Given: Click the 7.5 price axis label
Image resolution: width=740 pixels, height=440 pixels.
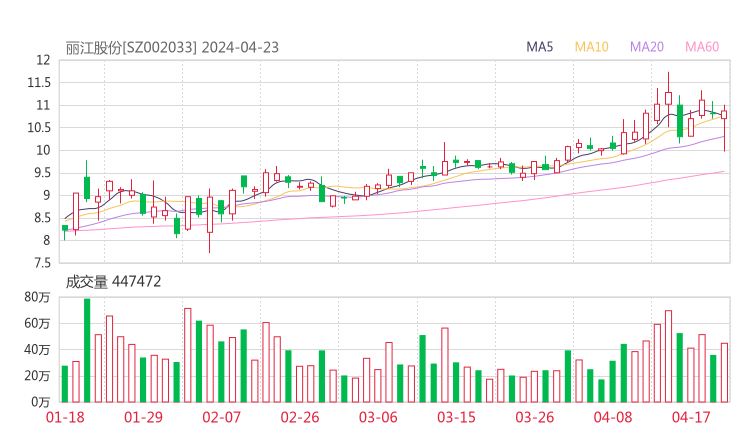Looking at the screenshot, I should (42, 262).
